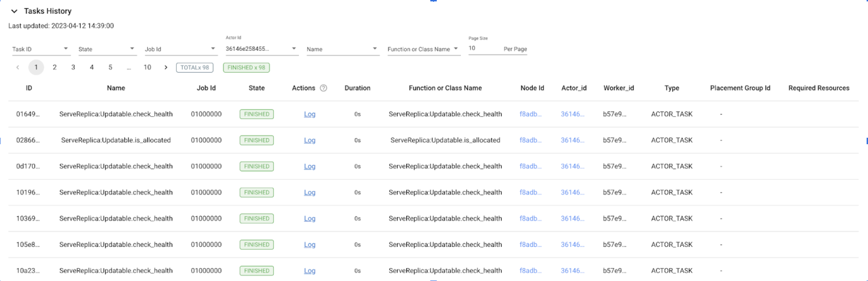This screenshot has height=281, width=868.
Task: Open the State filter dropdown
Action: click(x=107, y=49)
